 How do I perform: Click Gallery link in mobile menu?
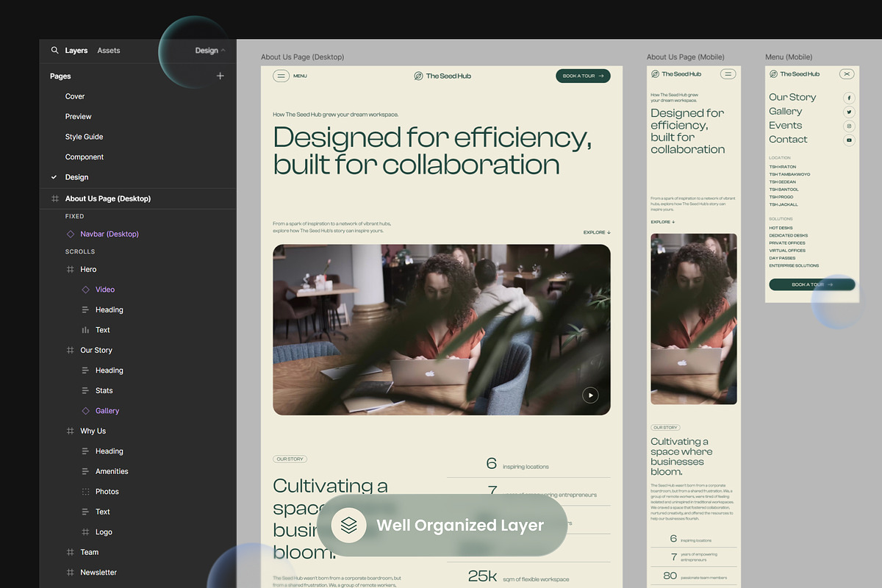785,111
